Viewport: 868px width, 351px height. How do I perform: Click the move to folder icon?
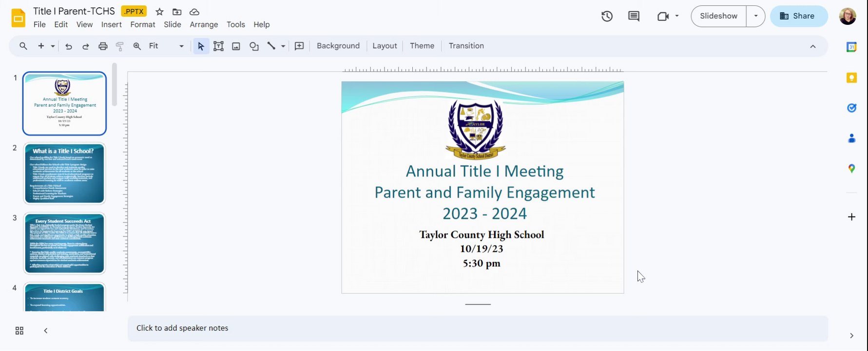pos(177,12)
